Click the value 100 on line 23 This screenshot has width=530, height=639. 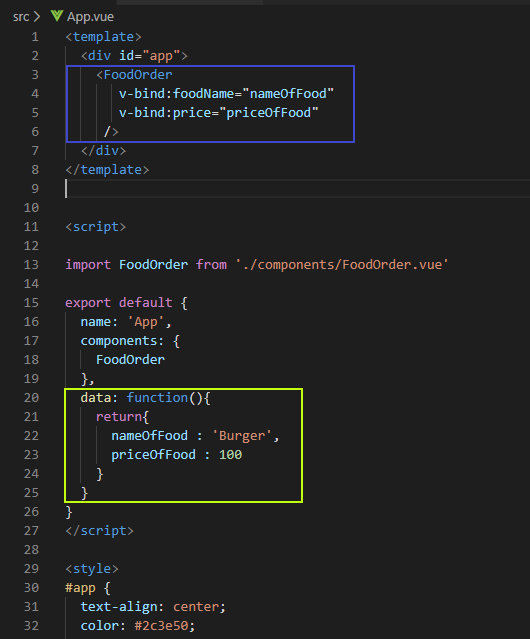click(x=231, y=454)
